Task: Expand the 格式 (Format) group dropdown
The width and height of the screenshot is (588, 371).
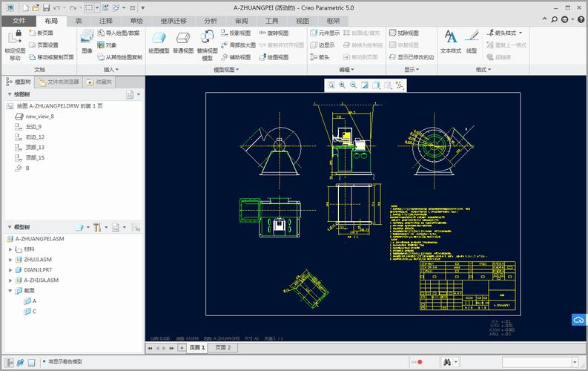Action: point(483,70)
